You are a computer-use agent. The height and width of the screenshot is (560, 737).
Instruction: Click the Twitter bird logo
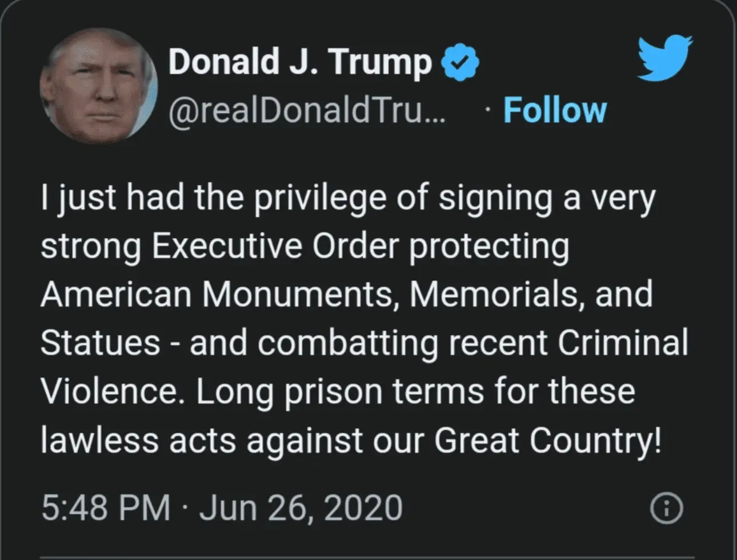pos(664,58)
